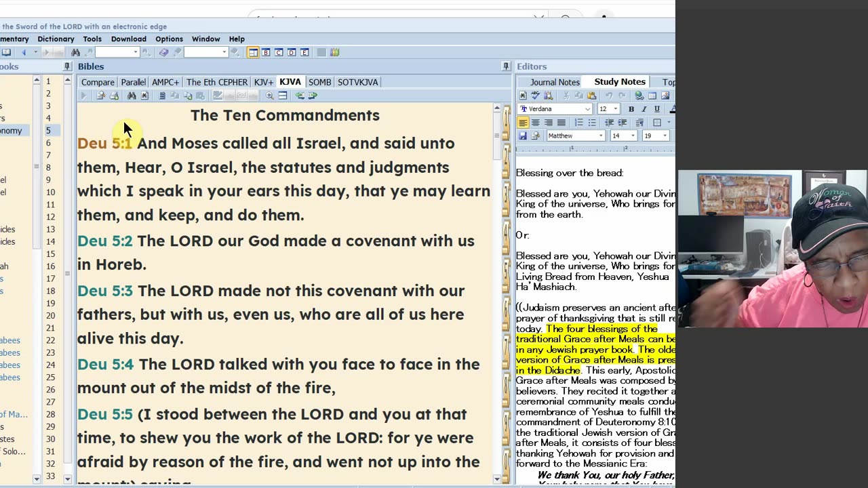Insert table icon in Editors toolbar

click(x=652, y=96)
